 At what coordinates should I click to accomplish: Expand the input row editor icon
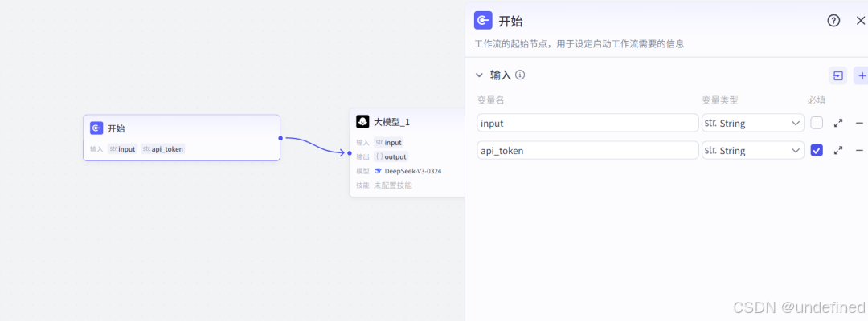click(x=838, y=124)
